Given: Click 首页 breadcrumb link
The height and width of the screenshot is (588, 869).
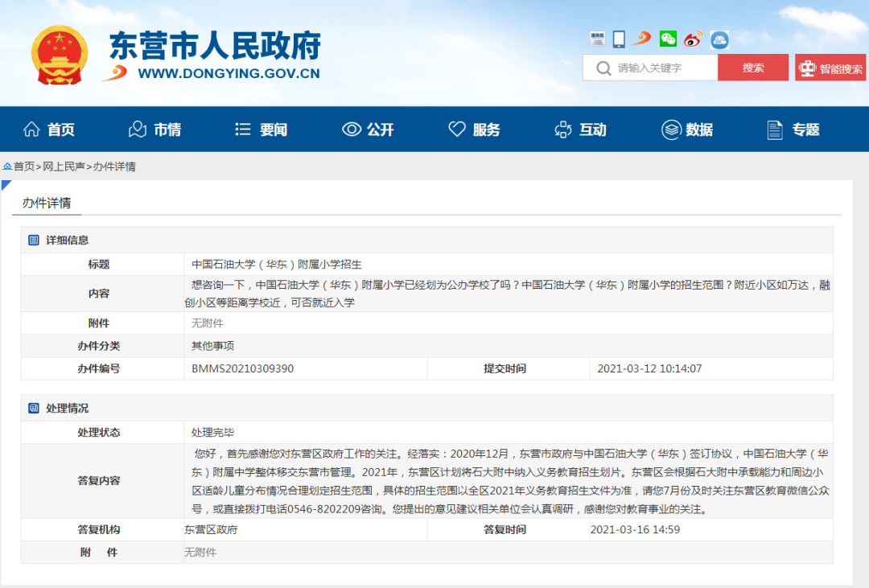Looking at the screenshot, I should point(24,167).
